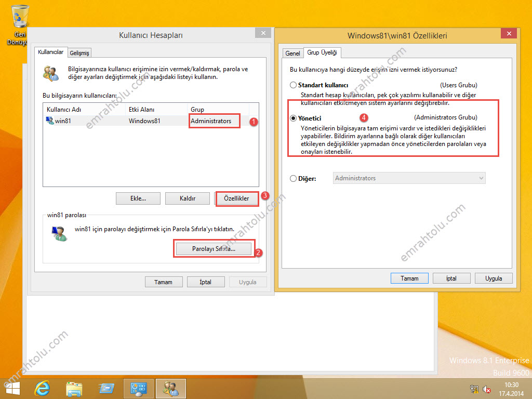Click the Parolayı Sıfırla... button
This screenshot has height=399, width=532.
coord(214,249)
